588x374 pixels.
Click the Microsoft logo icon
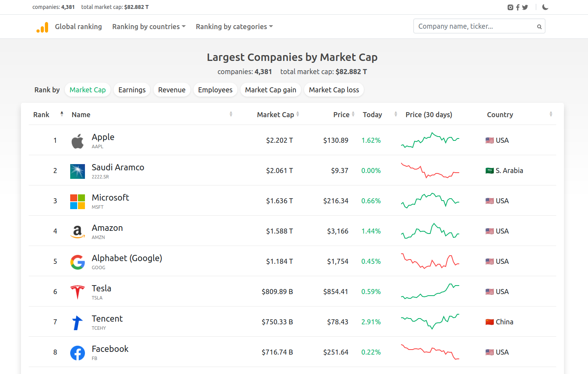pyautogui.click(x=78, y=201)
